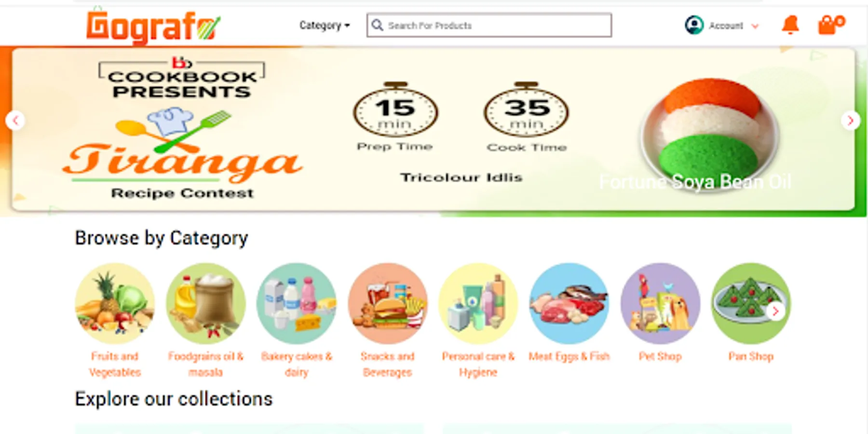Expand the Category dropdown
Viewport: 868px width, 434px height.
tap(325, 25)
